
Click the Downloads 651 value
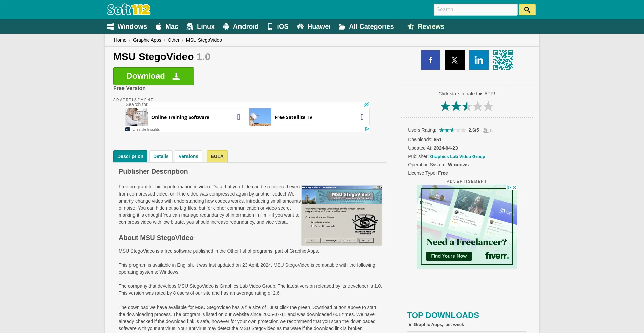point(437,140)
